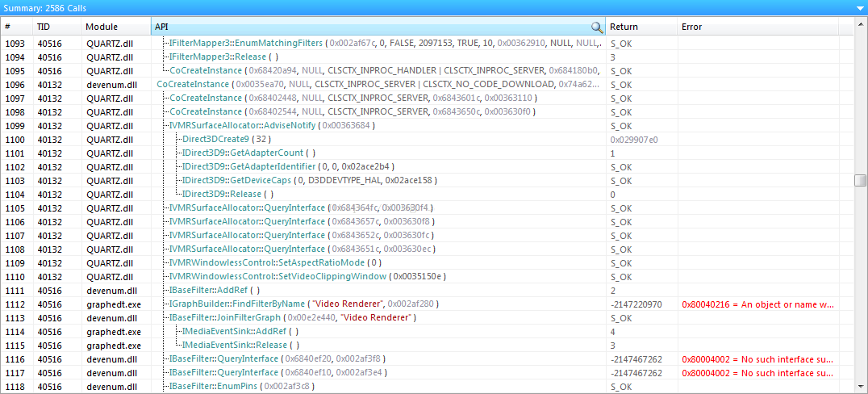Screen dimensions: 868x394
Task: Click the vertical scrollbar thumb
Action: pos(860,181)
